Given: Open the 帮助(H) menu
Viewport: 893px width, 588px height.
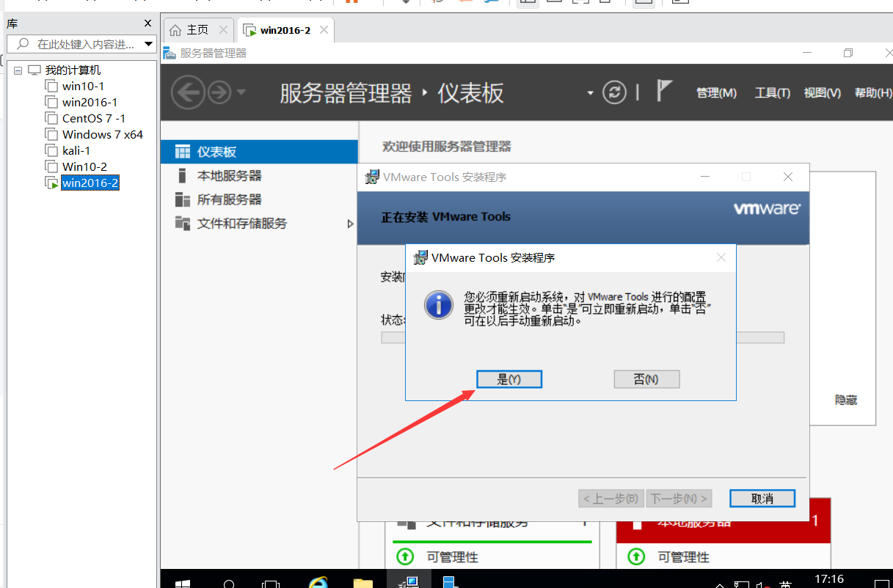Looking at the screenshot, I should click(873, 93).
